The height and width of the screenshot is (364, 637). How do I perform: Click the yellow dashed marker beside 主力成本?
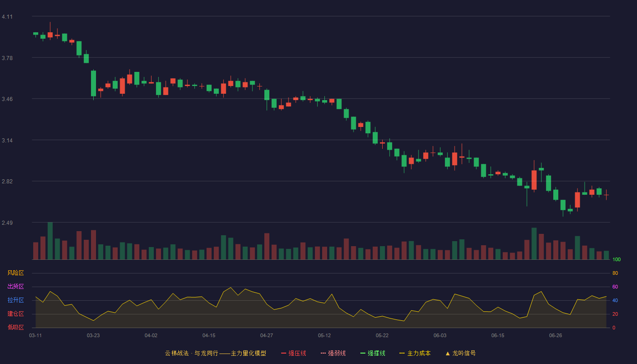click(x=402, y=353)
